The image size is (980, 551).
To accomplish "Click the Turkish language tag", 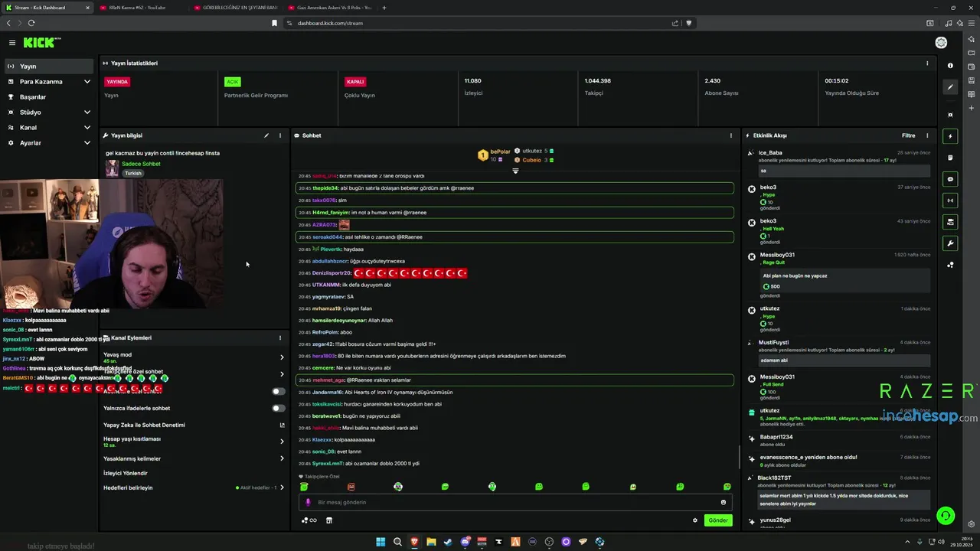I will coord(133,173).
